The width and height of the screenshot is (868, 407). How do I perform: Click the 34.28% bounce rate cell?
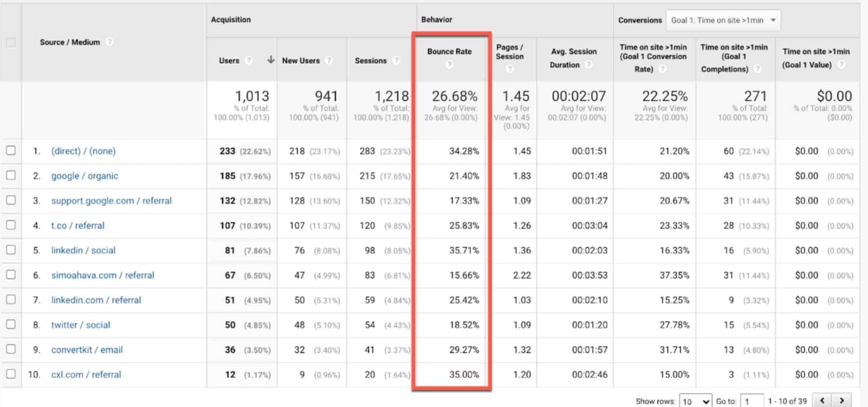pos(464,151)
